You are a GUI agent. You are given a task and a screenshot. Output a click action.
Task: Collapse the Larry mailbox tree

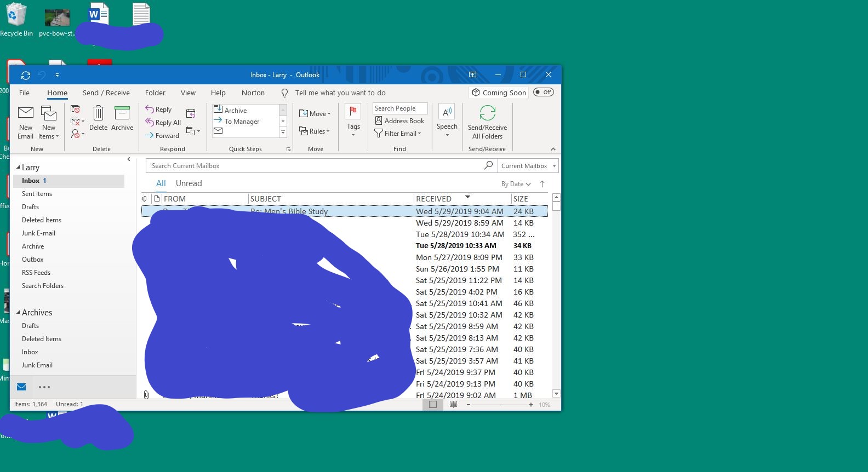(x=18, y=168)
